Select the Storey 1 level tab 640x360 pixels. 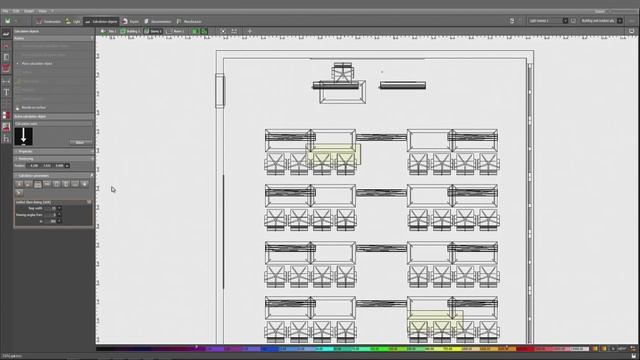(x=153, y=31)
